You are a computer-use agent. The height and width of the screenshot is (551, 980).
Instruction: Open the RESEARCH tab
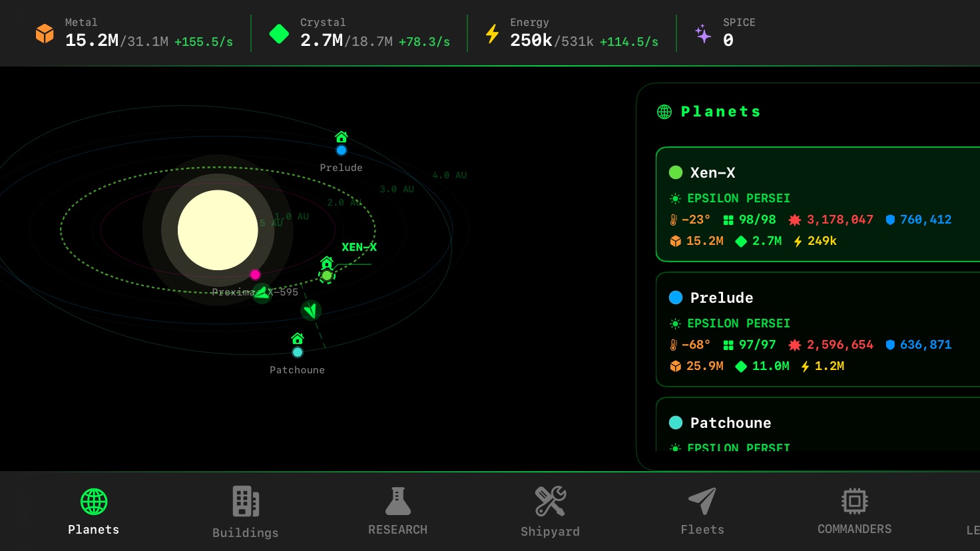(x=398, y=511)
